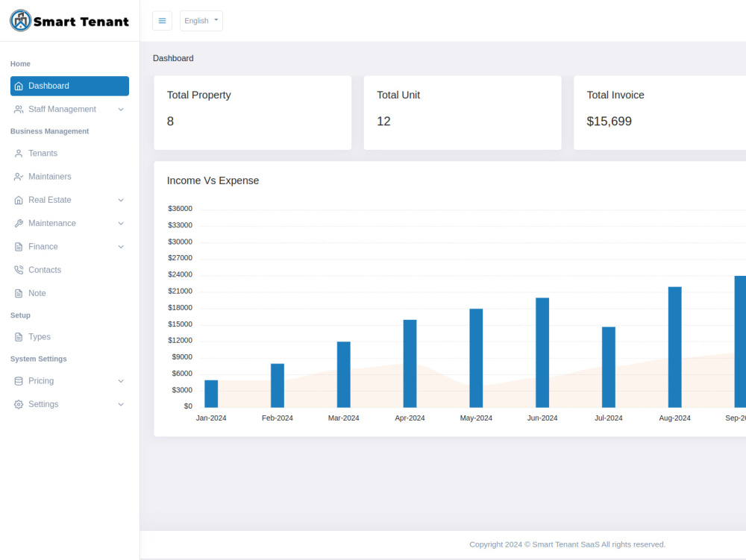Screen dimensions: 746x560
Task: Click the Jun-2024 axis label
Action: point(542,418)
